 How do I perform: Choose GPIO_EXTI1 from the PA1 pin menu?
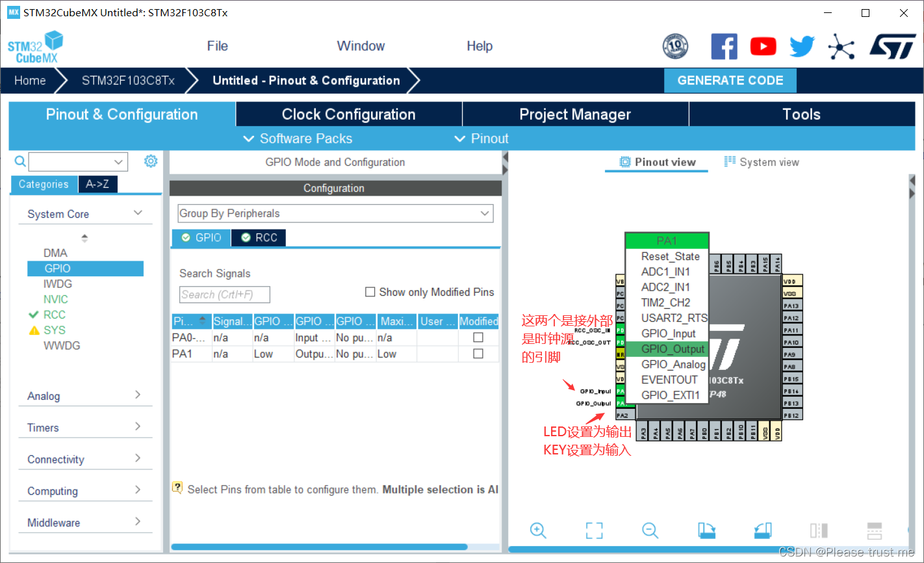pos(667,395)
